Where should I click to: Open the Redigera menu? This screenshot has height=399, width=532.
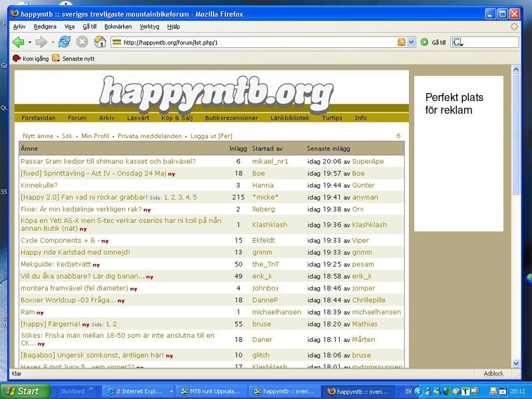[45, 27]
